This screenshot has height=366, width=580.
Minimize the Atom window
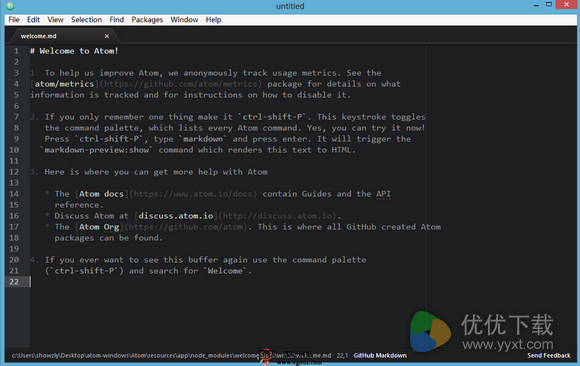[536, 5]
